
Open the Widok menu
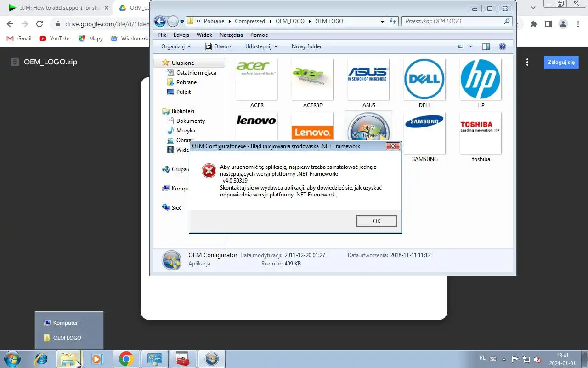(x=204, y=35)
